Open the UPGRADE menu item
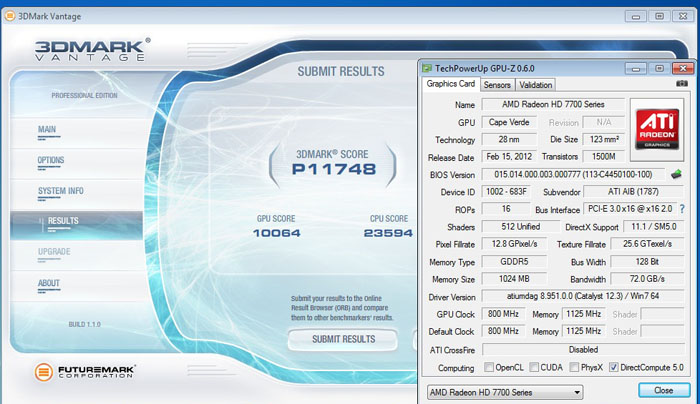 pyautogui.click(x=54, y=252)
